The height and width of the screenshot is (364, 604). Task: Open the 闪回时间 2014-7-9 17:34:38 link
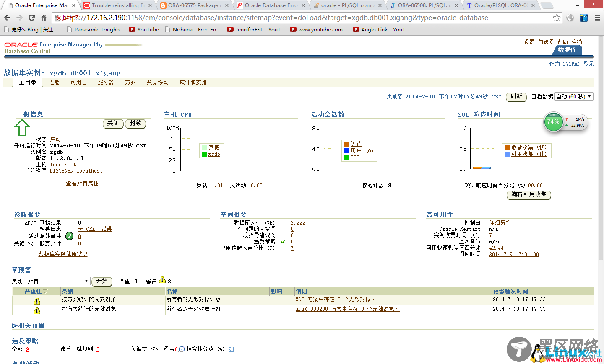point(514,254)
